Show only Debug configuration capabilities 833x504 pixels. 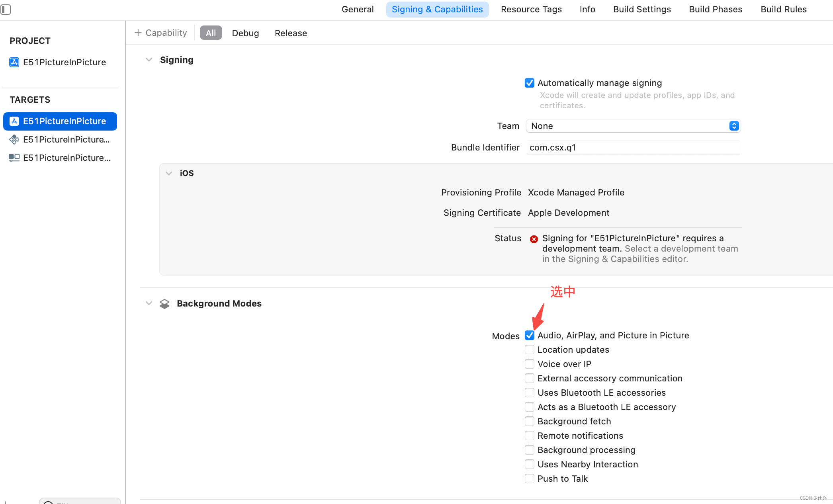(x=245, y=33)
